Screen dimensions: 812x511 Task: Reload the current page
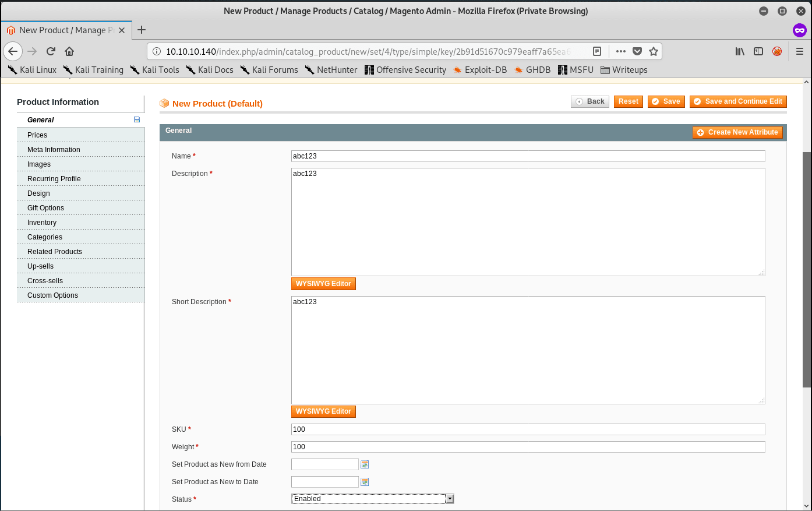point(51,51)
